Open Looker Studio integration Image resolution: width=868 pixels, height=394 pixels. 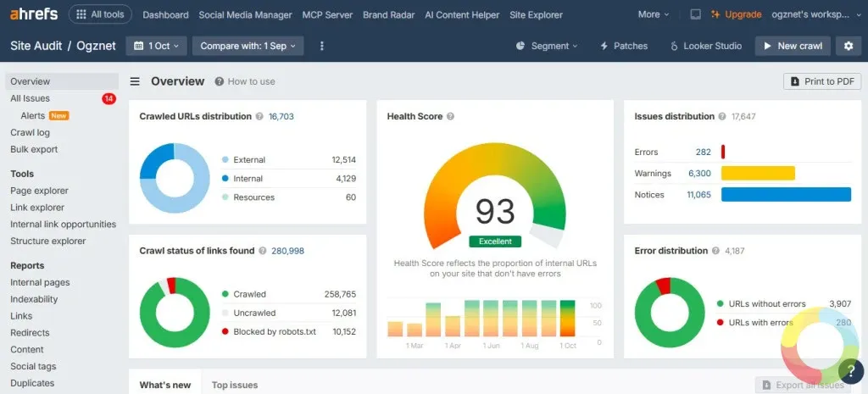tap(706, 46)
